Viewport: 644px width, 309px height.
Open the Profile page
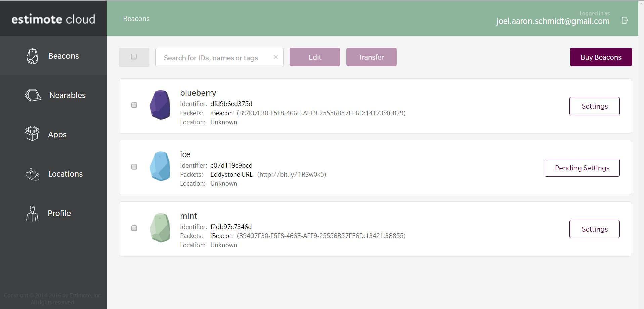59,213
